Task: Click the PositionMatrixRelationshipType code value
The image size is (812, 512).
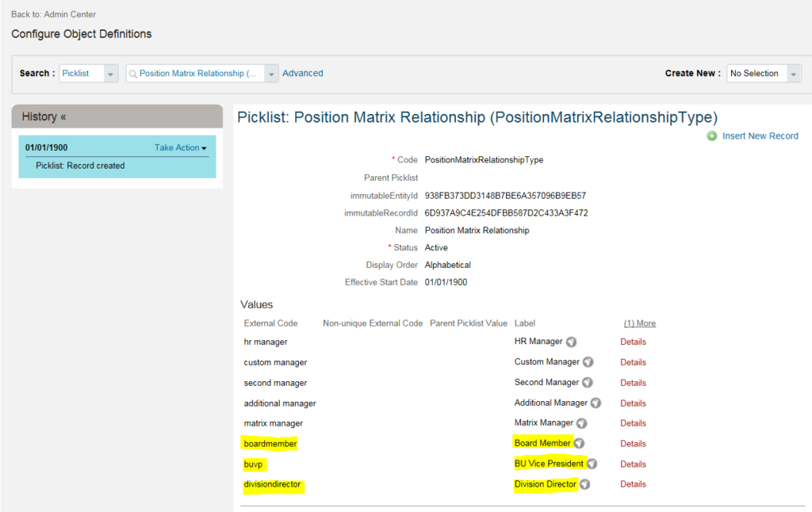Action: [x=484, y=160]
